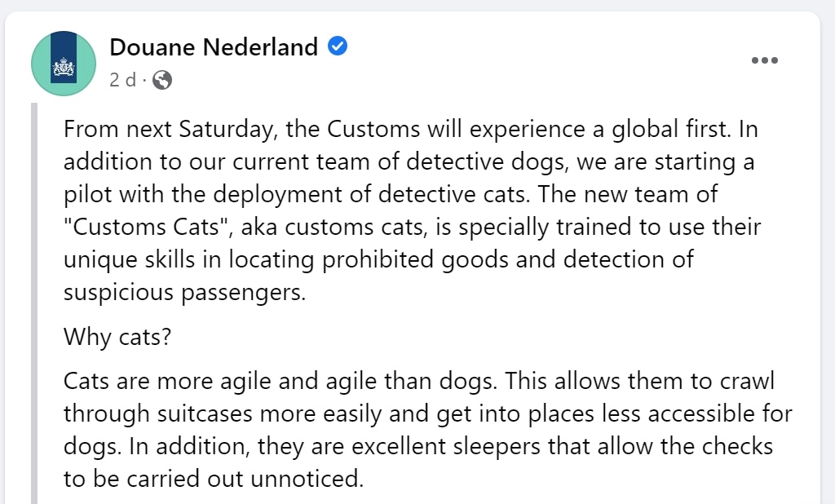The image size is (835, 504).
Task: Click the words "detective cats" in the post
Action: click(x=454, y=194)
